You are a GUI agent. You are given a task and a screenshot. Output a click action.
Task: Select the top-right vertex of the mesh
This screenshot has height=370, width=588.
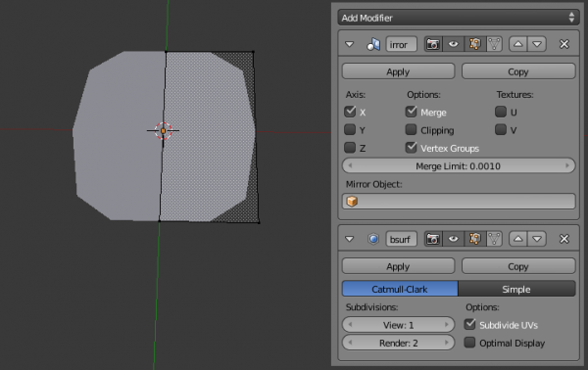coord(253,52)
